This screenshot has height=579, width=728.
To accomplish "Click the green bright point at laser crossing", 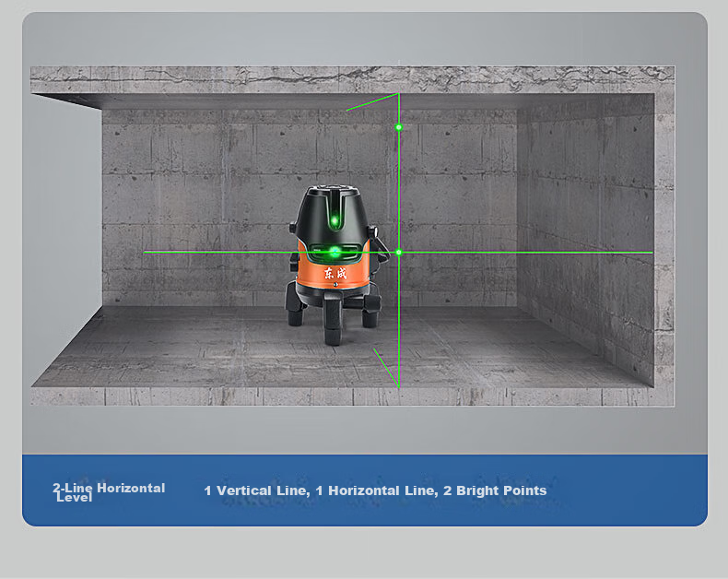I will tap(398, 253).
